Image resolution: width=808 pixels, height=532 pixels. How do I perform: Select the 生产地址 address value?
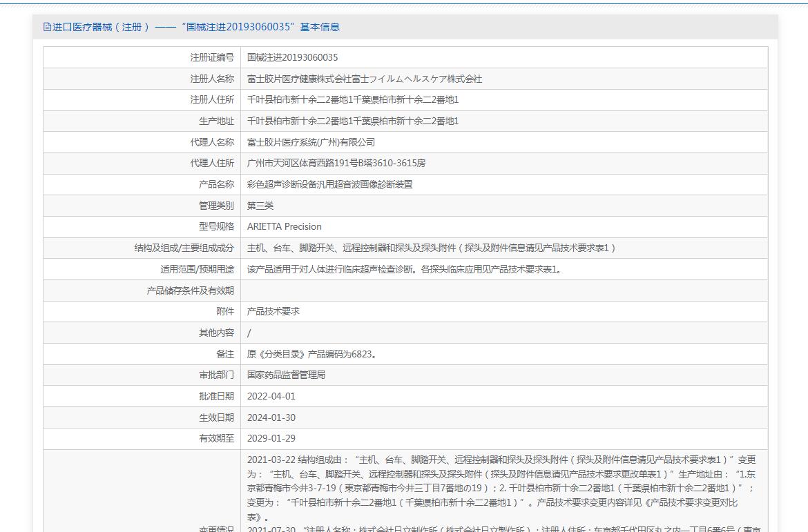pos(352,121)
